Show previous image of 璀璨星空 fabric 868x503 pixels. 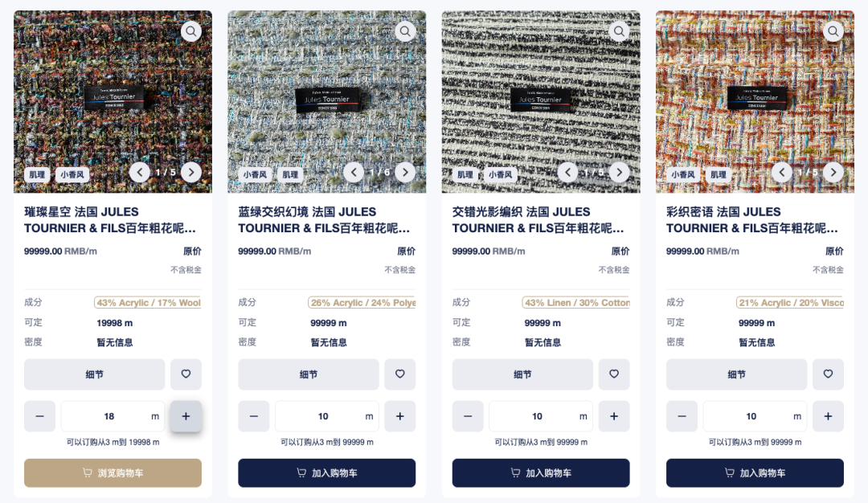tap(140, 172)
